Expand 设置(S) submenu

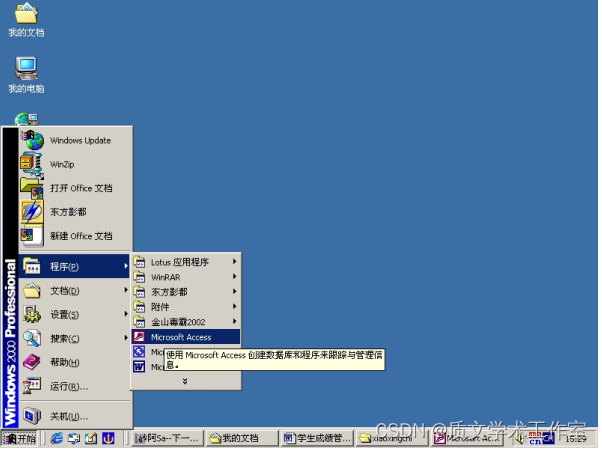tap(75, 314)
